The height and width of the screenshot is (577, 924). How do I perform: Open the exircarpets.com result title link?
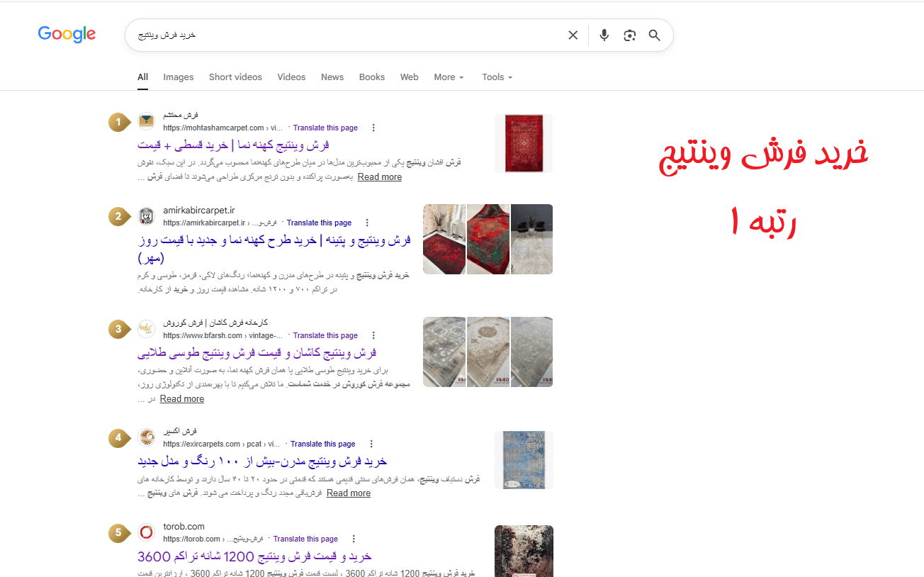262,461
